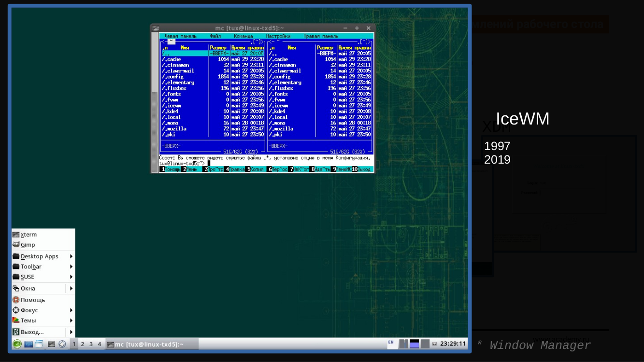Launch the web browser taskbar icon
This screenshot has width=644, height=362.
pos(62,344)
